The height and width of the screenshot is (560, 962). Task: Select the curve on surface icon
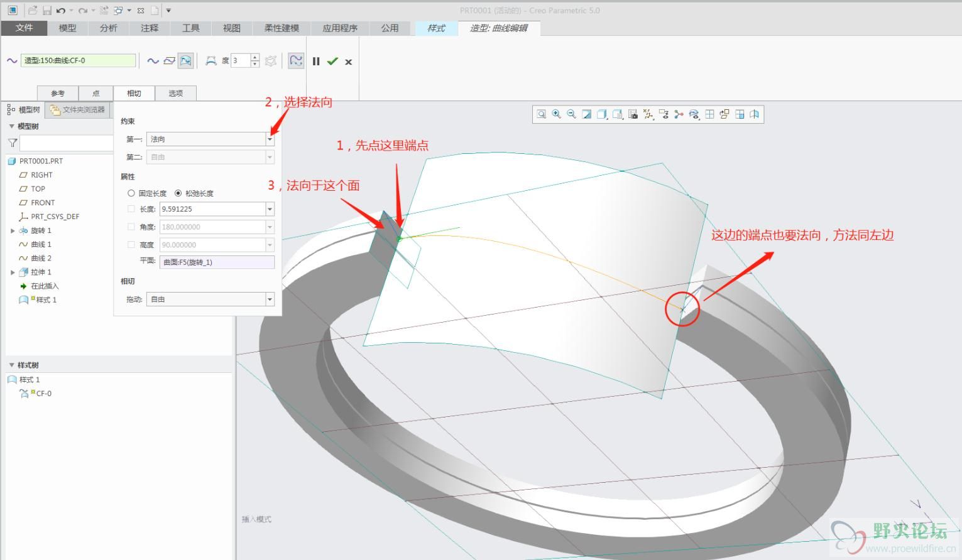(185, 61)
